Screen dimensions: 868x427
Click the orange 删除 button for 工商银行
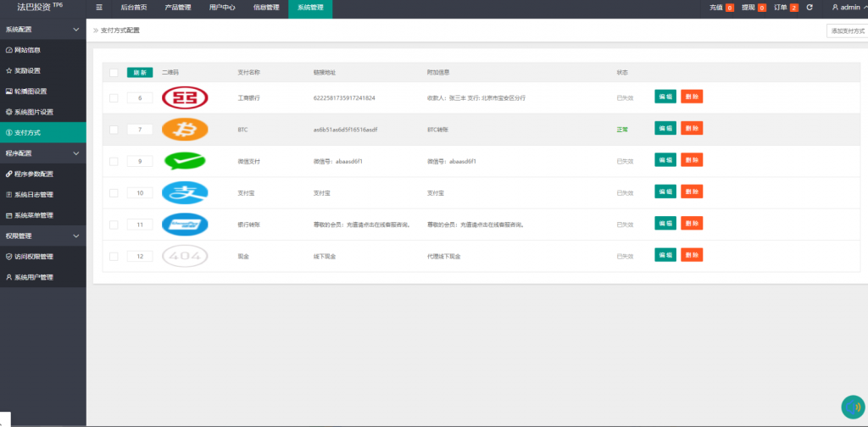(x=692, y=97)
